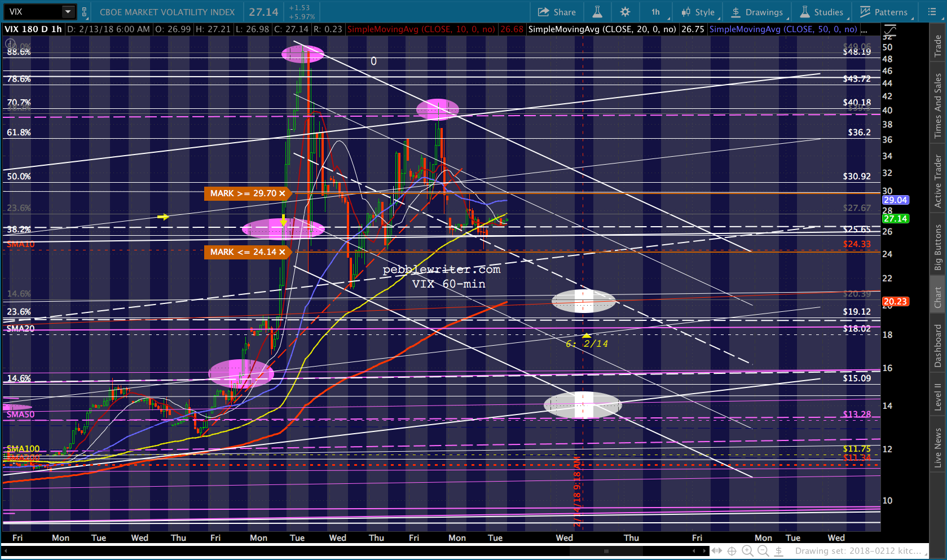The image size is (947, 560).
Task: Open chart settings gear icon
Action: click(625, 12)
